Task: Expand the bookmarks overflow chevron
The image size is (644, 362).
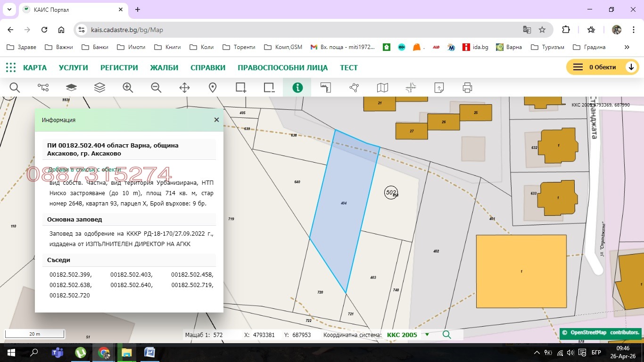Action: click(627, 47)
